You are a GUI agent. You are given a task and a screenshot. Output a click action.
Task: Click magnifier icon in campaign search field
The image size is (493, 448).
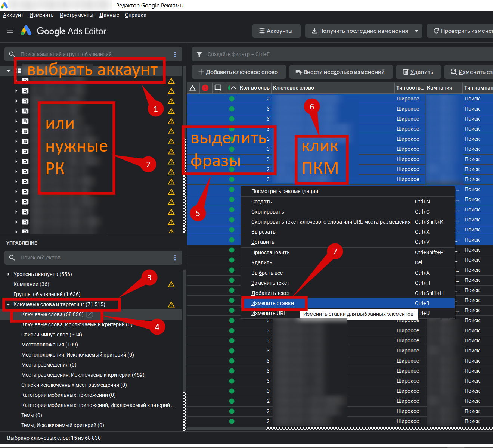(x=12, y=54)
